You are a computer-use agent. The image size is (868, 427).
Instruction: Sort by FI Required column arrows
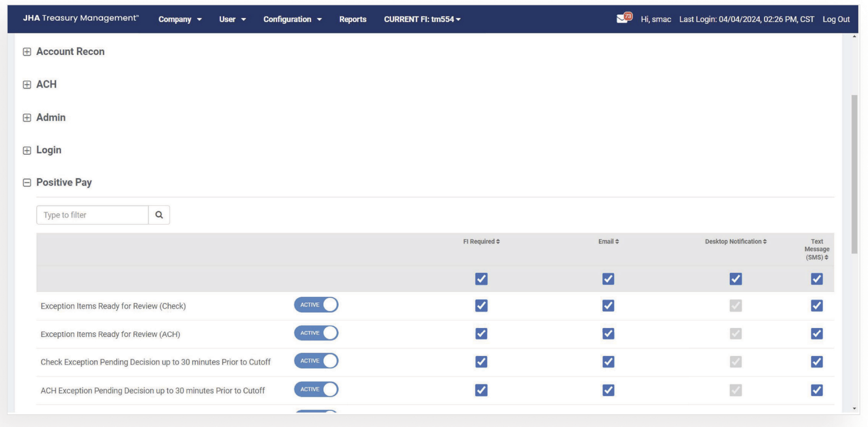pos(498,241)
